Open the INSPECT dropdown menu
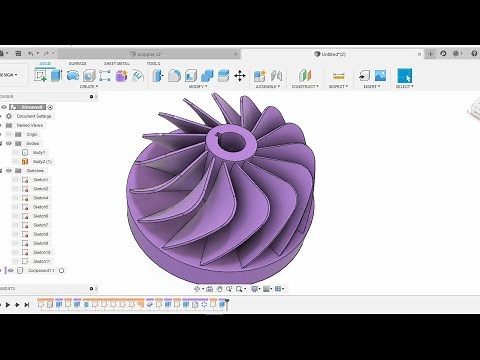This screenshot has height=360, width=480. [338, 86]
